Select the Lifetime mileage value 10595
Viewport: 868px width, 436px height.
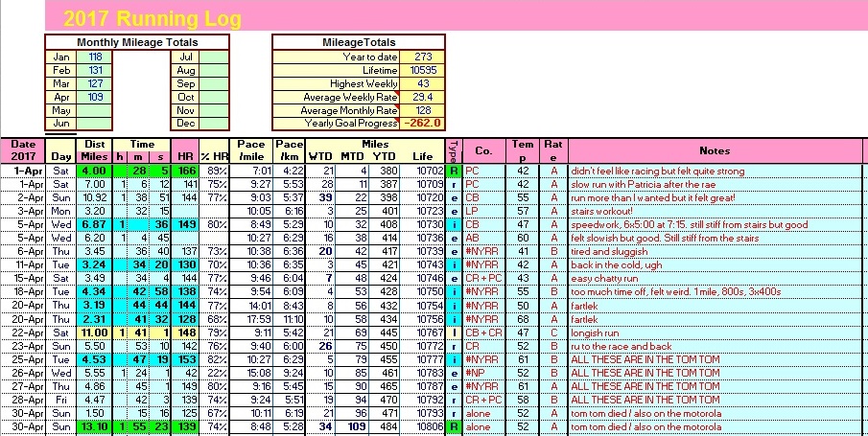tap(421, 70)
